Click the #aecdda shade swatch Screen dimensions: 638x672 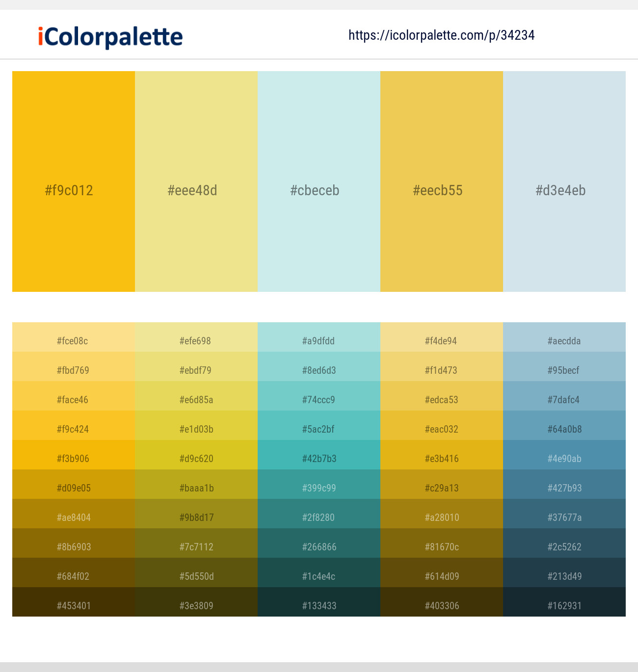pyautogui.click(x=564, y=341)
